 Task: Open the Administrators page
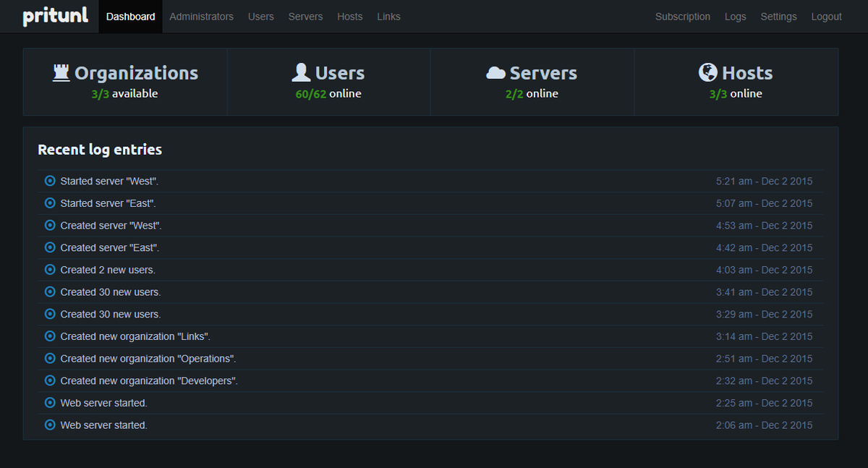pos(201,16)
